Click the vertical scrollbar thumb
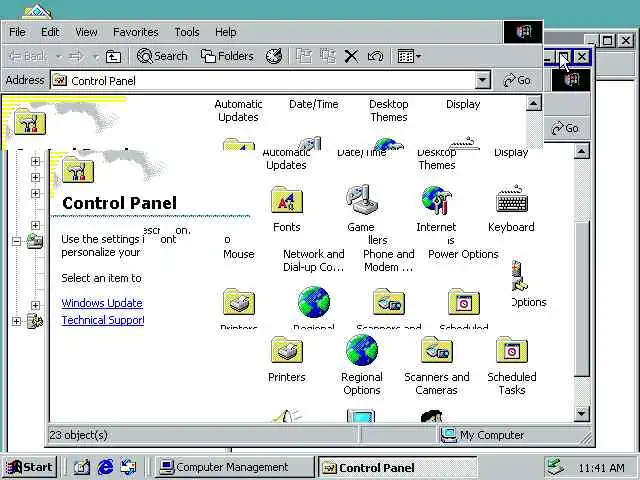Screen dimensions: 640x480 581,298
